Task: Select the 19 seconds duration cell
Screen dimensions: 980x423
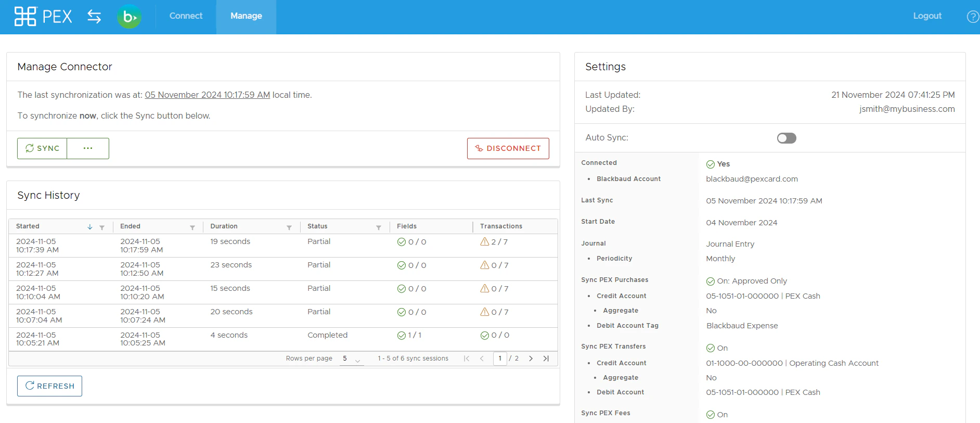Action: (230, 241)
